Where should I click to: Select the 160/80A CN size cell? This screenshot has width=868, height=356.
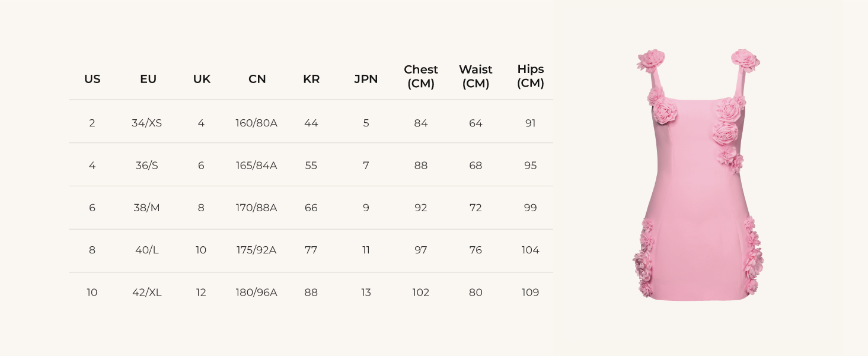coord(256,123)
